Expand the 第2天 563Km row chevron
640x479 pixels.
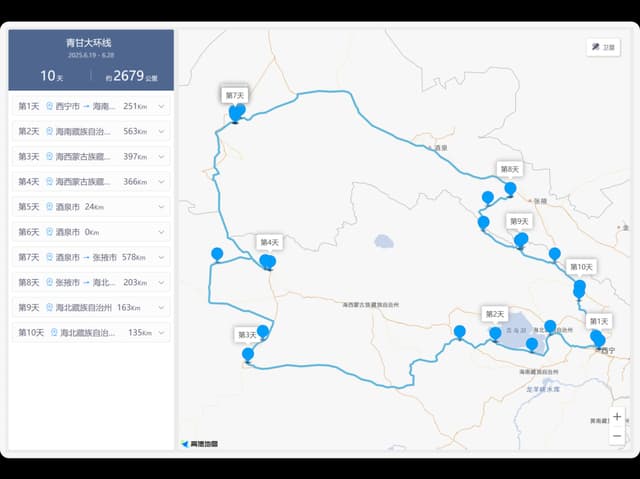coord(161,131)
